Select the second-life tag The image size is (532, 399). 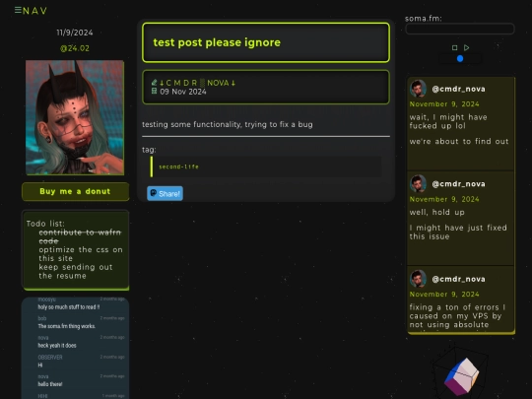point(178,166)
